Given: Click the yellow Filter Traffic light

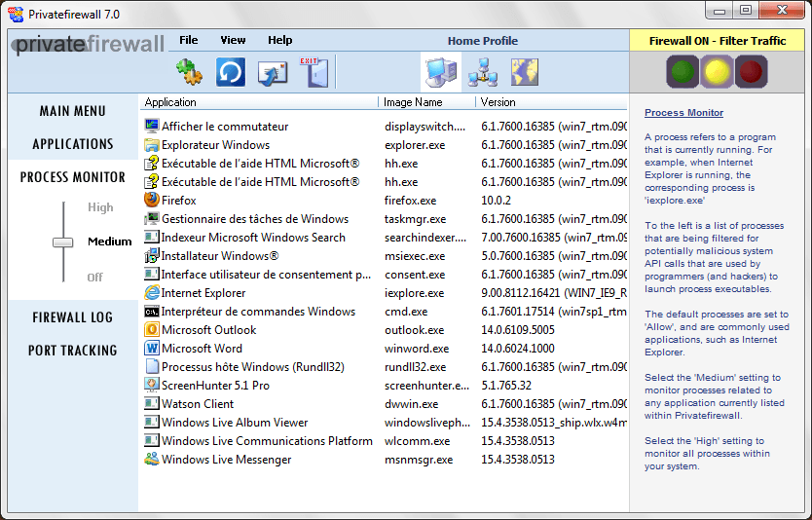Looking at the screenshot, I should [x=717, y=71].
